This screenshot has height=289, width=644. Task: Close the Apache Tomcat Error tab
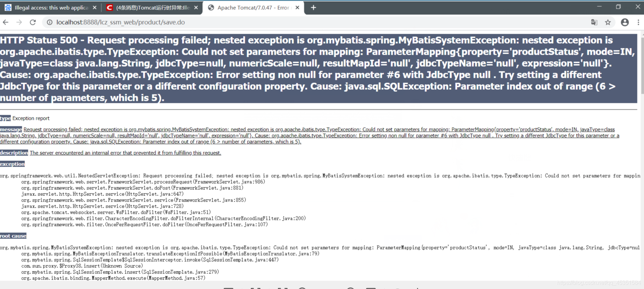click(x=297, y=8)
